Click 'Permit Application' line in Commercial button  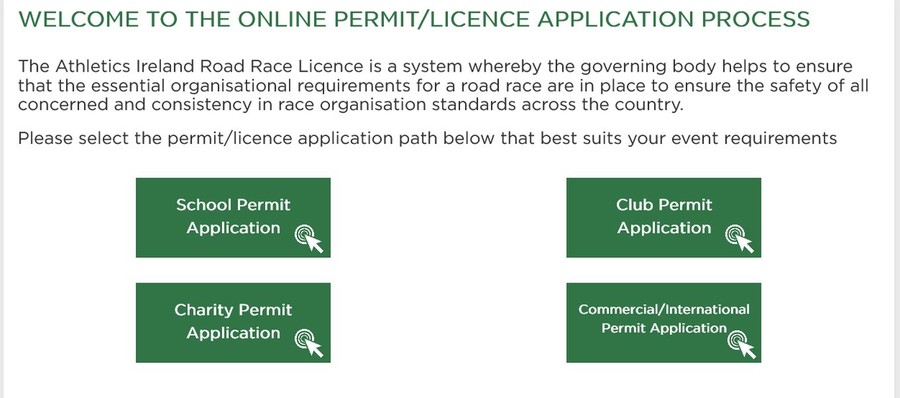664,329
